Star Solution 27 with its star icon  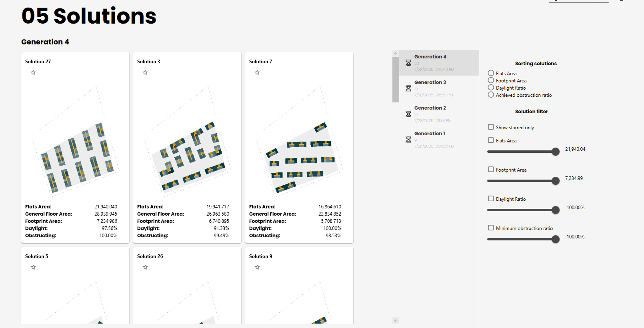coord(33,72)
